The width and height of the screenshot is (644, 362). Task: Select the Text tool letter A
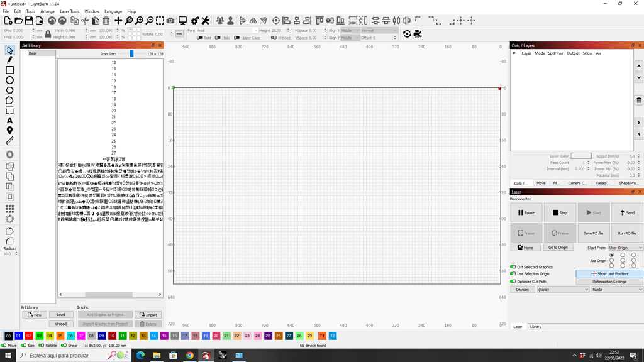point(9,121)
